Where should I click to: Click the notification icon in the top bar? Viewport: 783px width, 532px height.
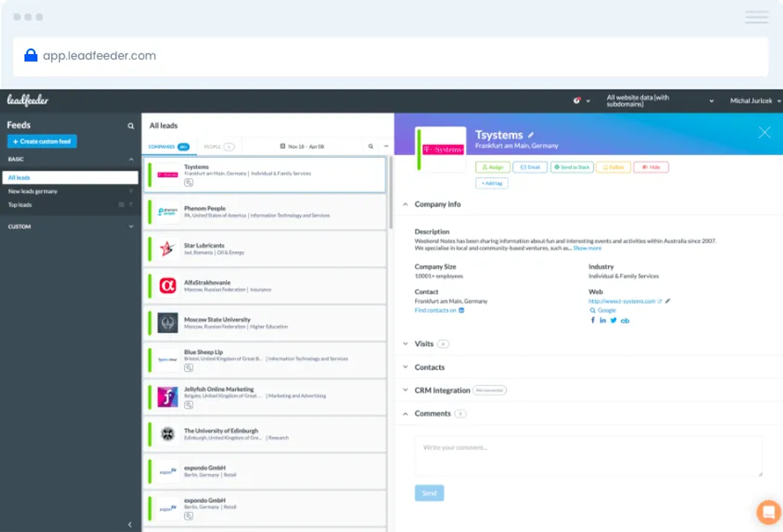[x=577, y=101]
